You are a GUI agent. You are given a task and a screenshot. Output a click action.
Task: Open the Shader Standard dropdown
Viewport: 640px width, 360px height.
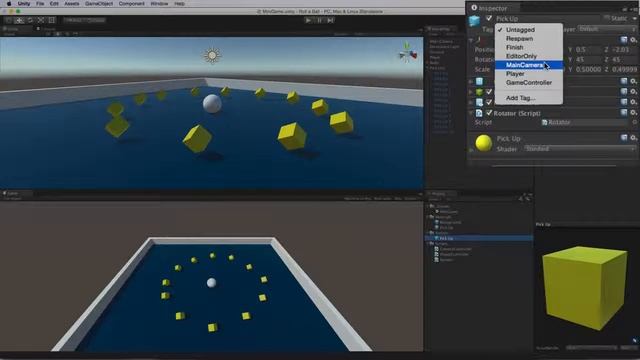click(x=580, y=149)
